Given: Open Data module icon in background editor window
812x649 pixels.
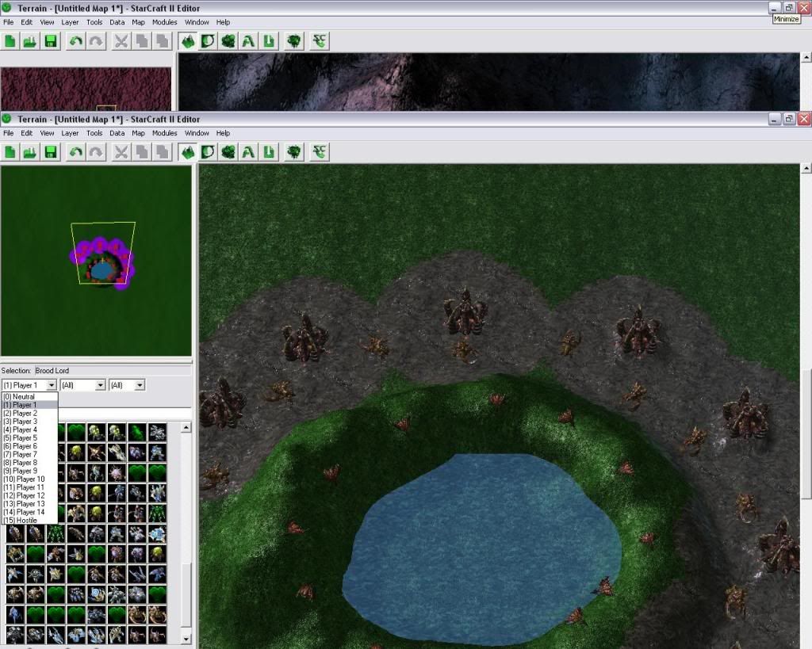Looking at the screenshot, I should point(228,41).
